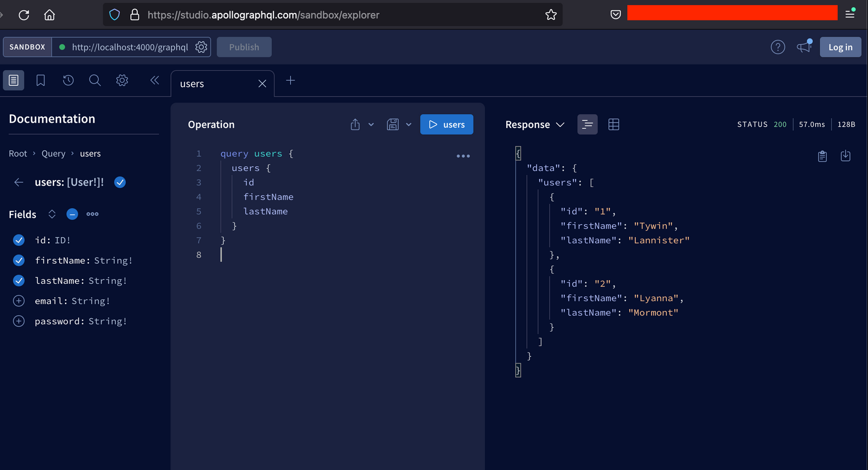The image size is (868, 470).
Task: Close the users operation tab
Action: point(262,84)
